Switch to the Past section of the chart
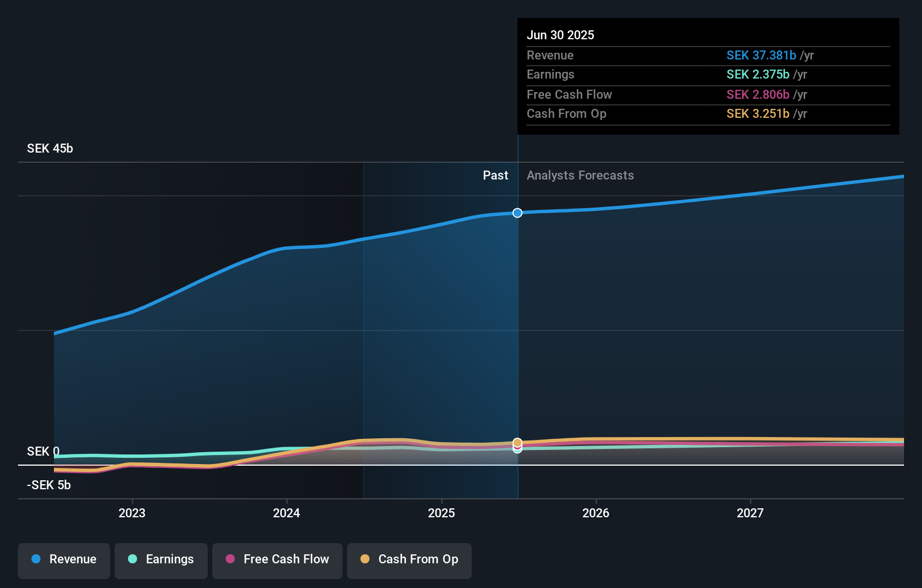The image size is (922, 588). coord(495,175)
